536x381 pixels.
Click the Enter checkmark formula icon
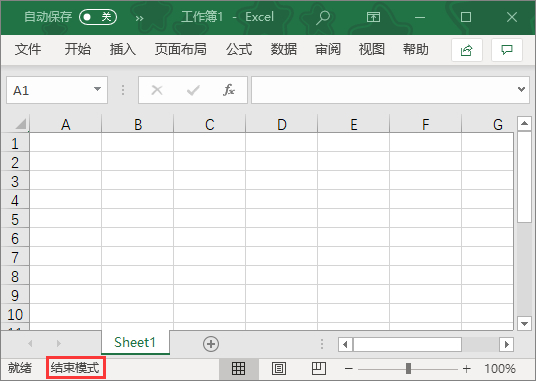(193, 90)
